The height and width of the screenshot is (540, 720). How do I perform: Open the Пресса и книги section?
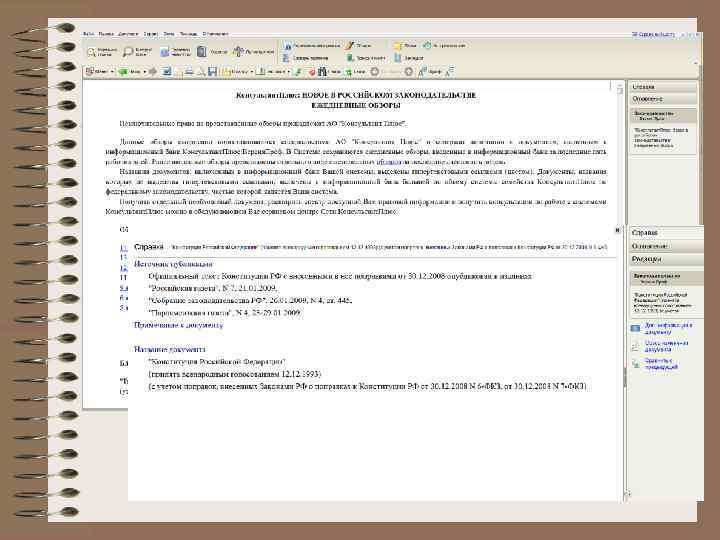[366, 58]
